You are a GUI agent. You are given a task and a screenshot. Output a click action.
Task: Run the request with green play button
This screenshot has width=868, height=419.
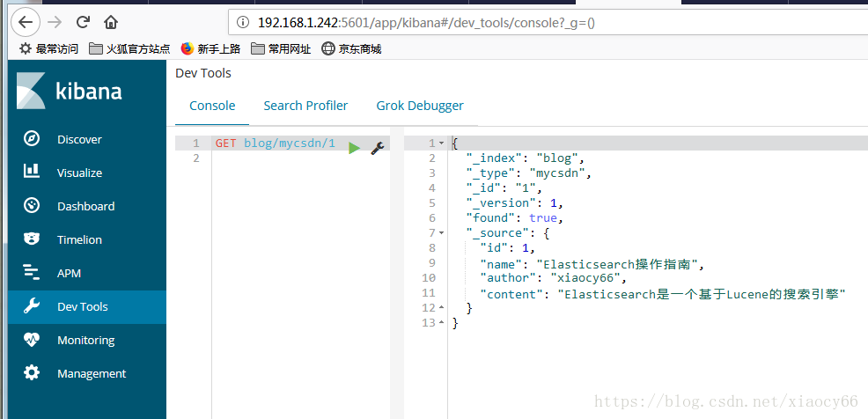tap(354, 148)
